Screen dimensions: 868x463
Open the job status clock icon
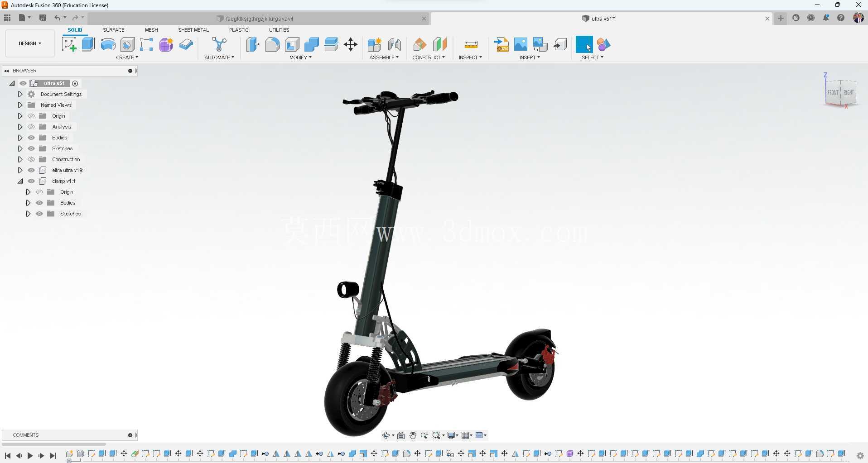click(811, 18)
